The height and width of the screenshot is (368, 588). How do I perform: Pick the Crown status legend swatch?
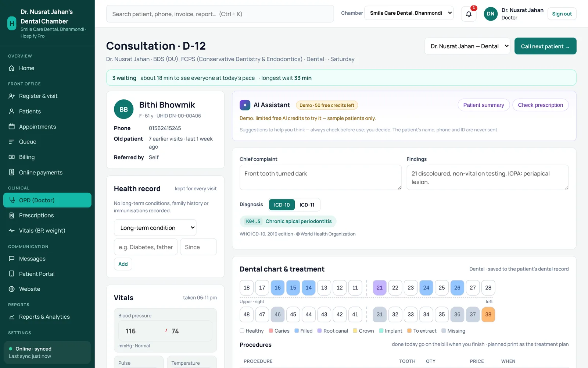point(355,330)
